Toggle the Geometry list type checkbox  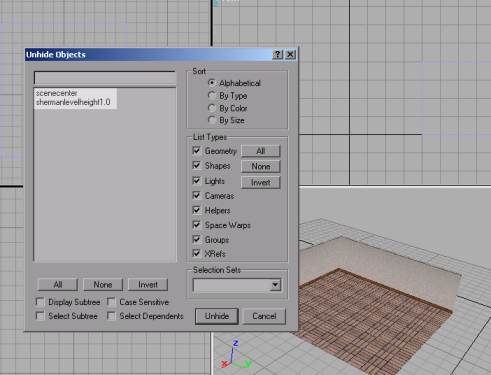[197, 151]
